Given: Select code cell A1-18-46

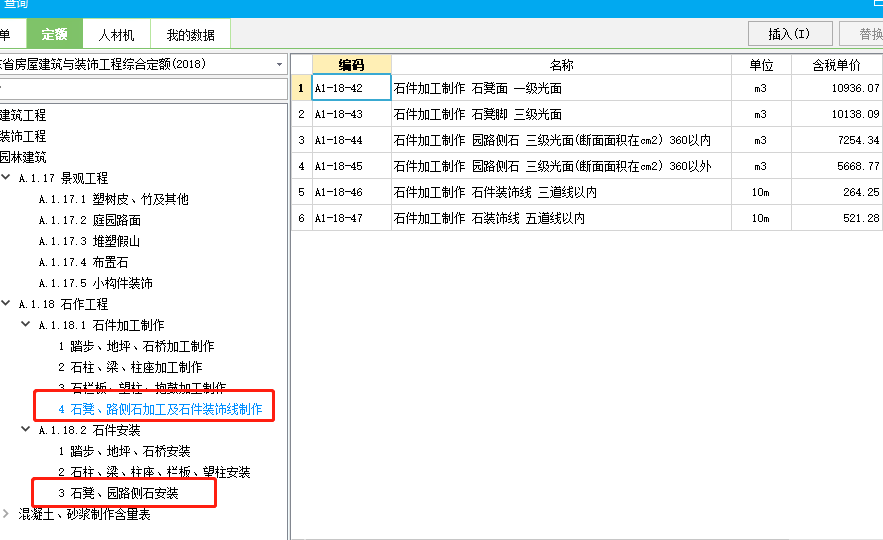Looking at the screenshot, I should 351,192.
